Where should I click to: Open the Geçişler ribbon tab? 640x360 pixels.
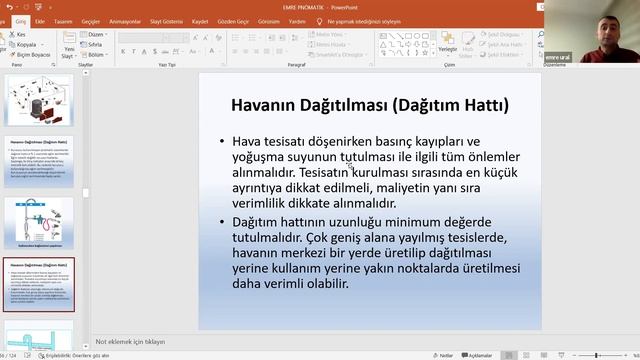click(91, 22)
